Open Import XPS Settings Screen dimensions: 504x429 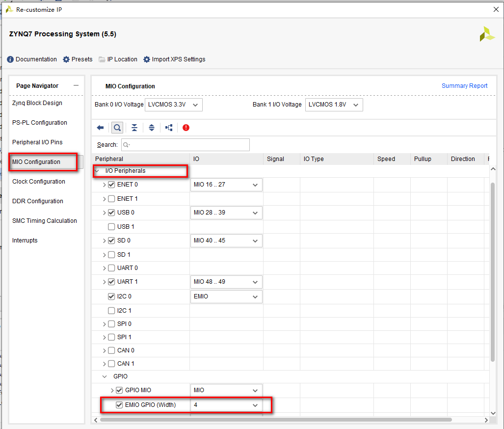pos(174,59)
